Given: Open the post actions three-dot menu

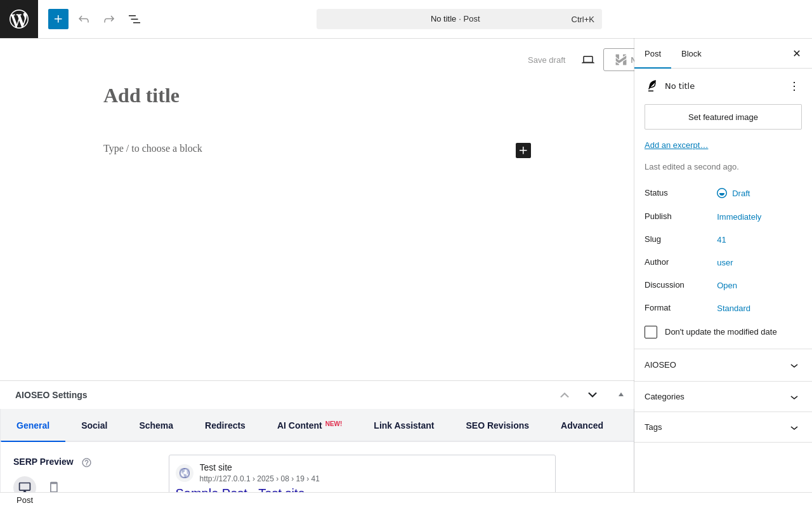Looking at the screenshot, I should pos(794,86).
